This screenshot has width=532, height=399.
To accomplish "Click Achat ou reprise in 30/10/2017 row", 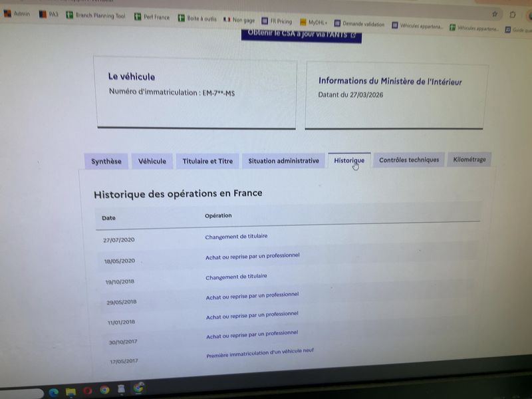I will point(252,334).
